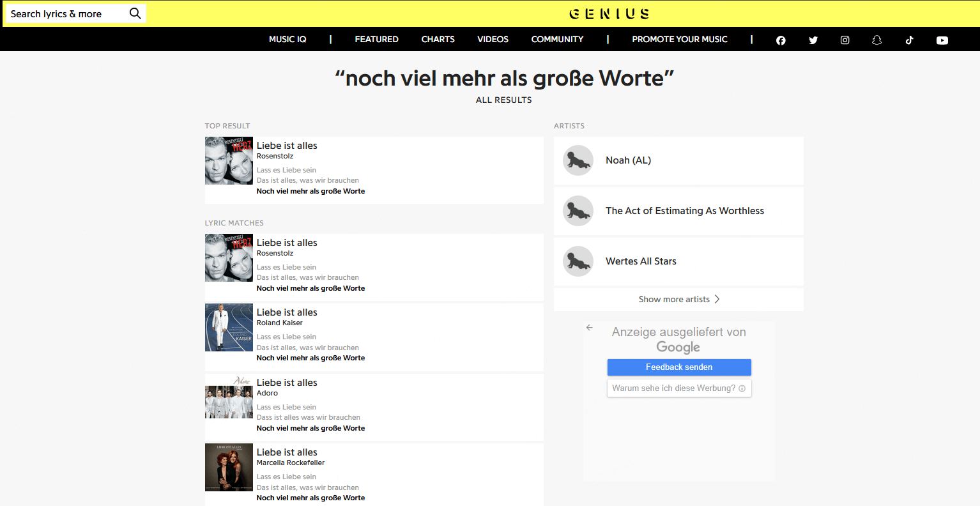
Task: Open Rosenstolz Liebe ist alles in lyric matches
Action: [x=287, y=243]
